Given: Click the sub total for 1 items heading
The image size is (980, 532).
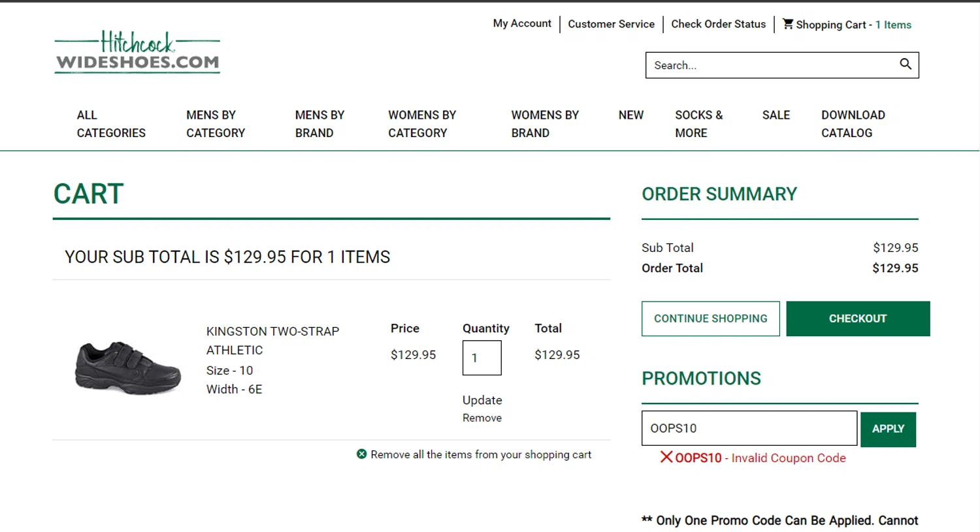Looking at the screenshot, I should 227,257.
